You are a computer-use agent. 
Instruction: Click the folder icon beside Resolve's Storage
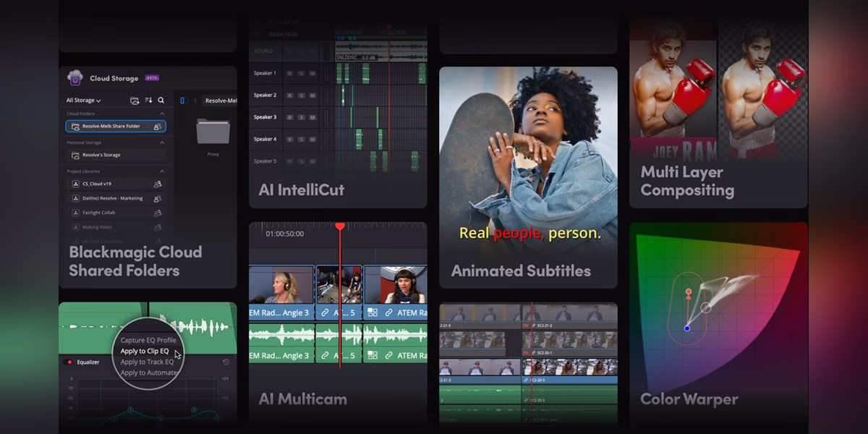(75, 155)
